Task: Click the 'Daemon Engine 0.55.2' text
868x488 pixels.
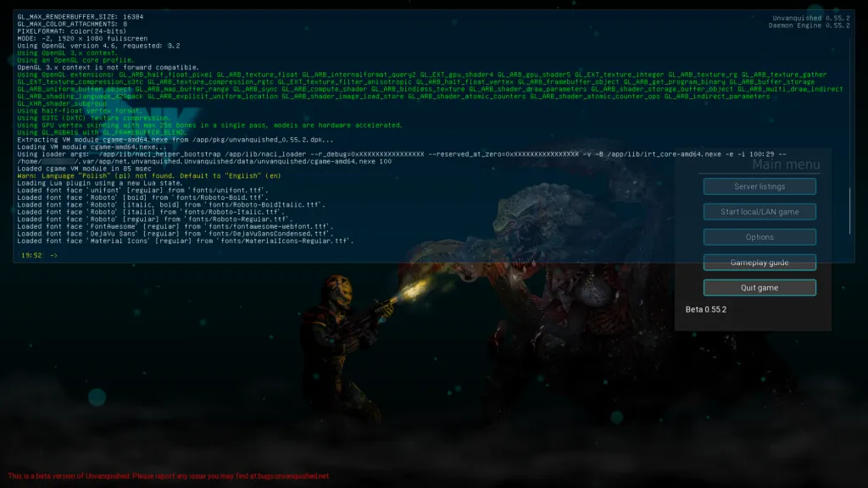Action: (810, 25)
